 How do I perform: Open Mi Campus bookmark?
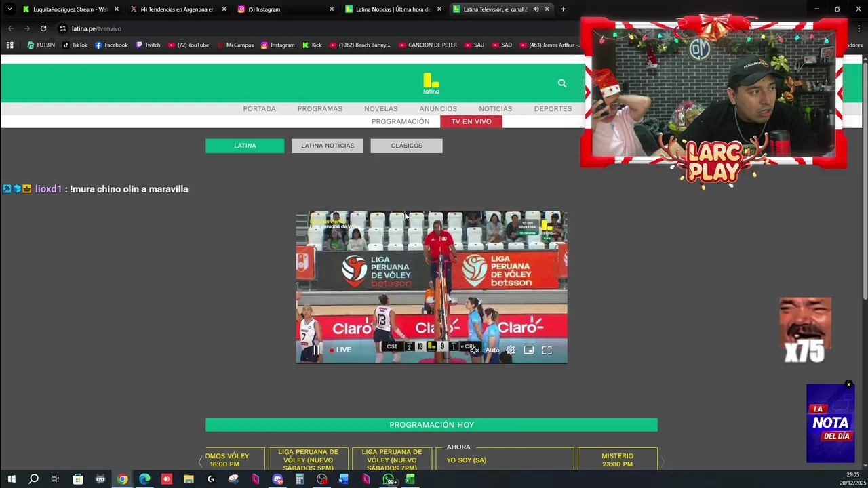pyautogui.click(x=235, y=45)
